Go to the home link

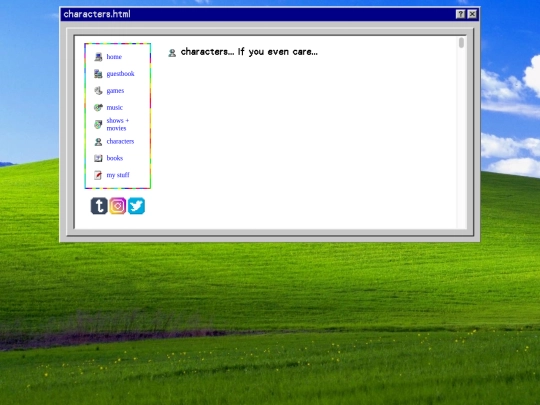point(114,57)
